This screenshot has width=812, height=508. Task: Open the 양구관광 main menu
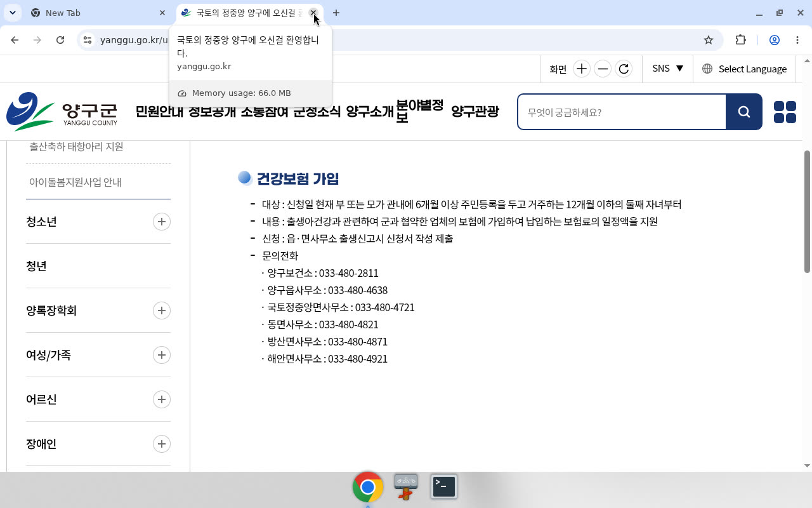coord(475,112)
